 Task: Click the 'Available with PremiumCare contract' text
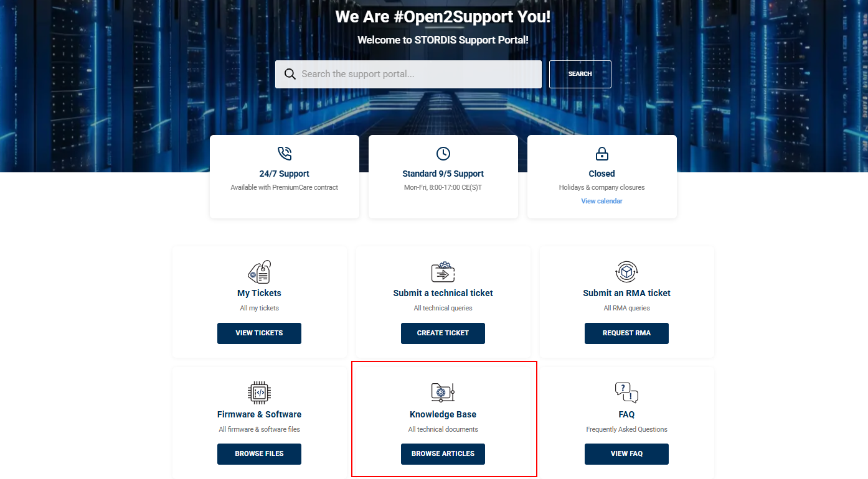(x=285, y=187)
